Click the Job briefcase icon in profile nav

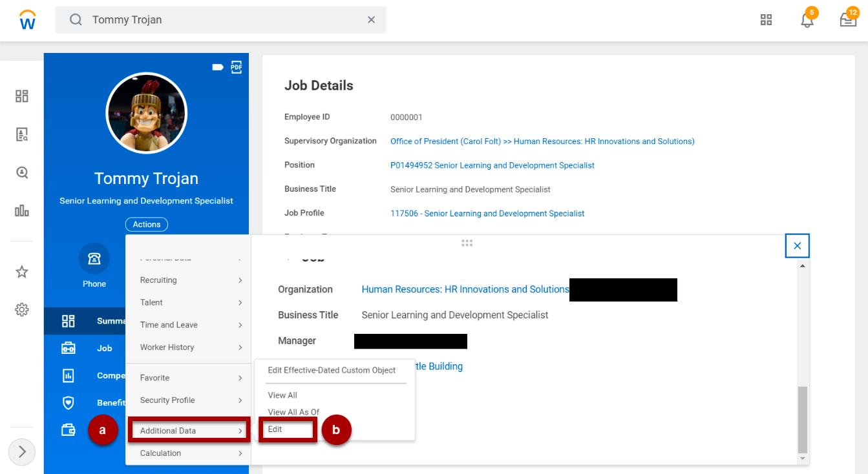tap(69, 348)
